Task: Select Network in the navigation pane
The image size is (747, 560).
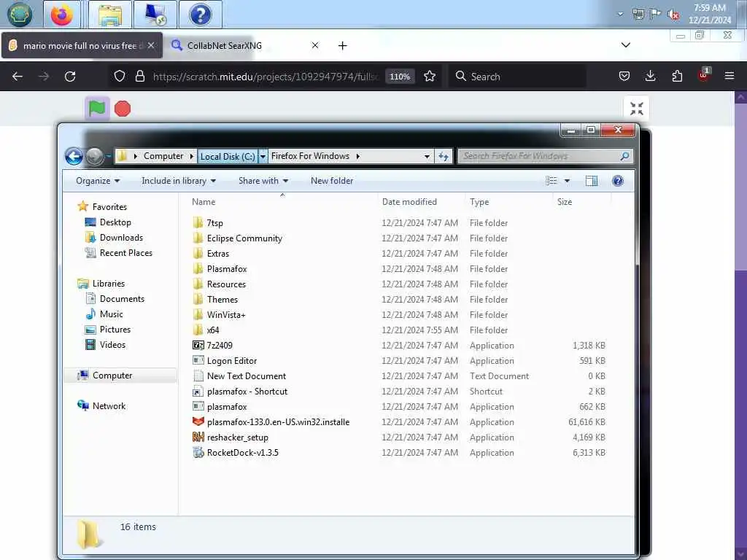Action: [109, 406]
